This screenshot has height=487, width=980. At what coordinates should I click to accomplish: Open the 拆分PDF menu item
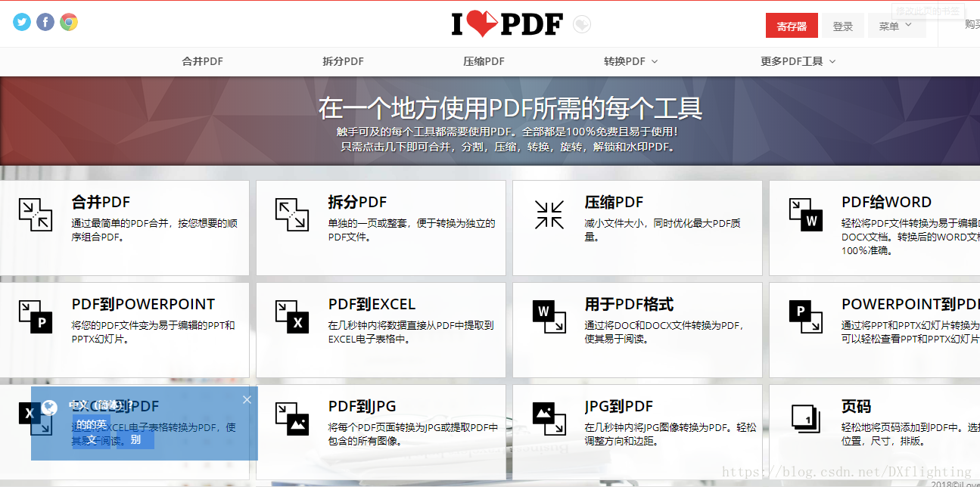click(344, 61)
